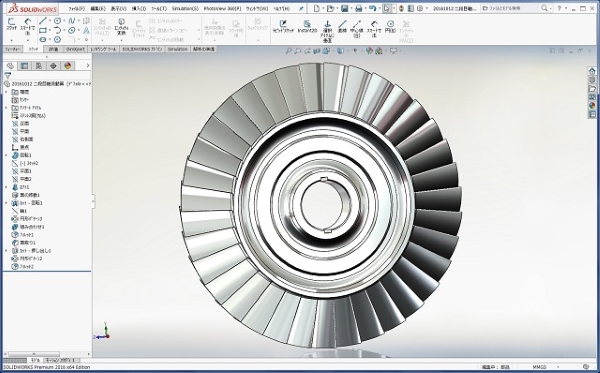Toggle the Select cursor tool
Screen dimensions: 600x373
pos(387,8)
